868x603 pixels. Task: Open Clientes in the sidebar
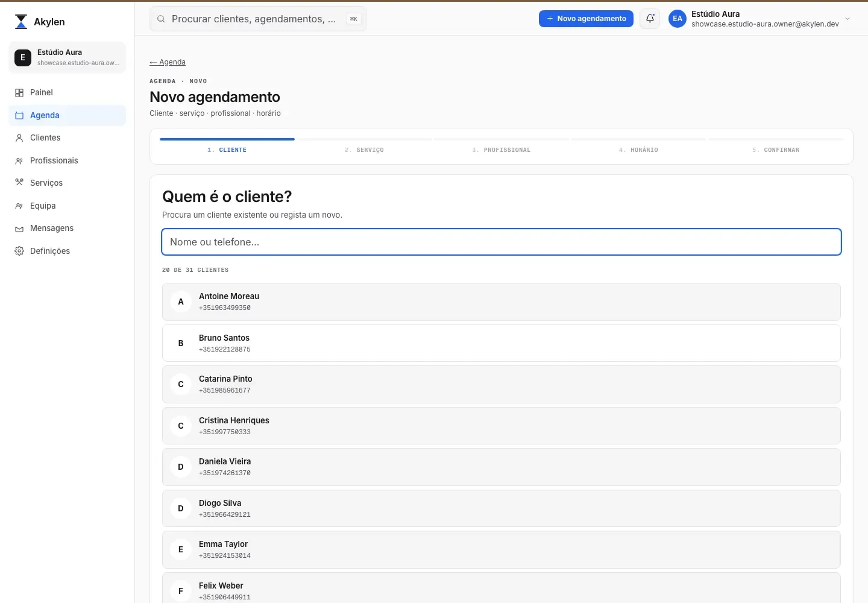68,138
